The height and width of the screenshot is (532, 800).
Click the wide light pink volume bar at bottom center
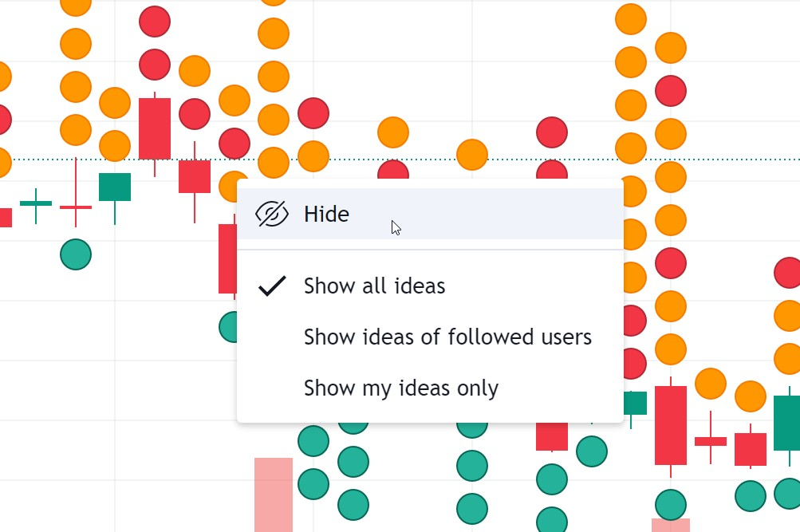pyautogui.click(x=274, y=495)
